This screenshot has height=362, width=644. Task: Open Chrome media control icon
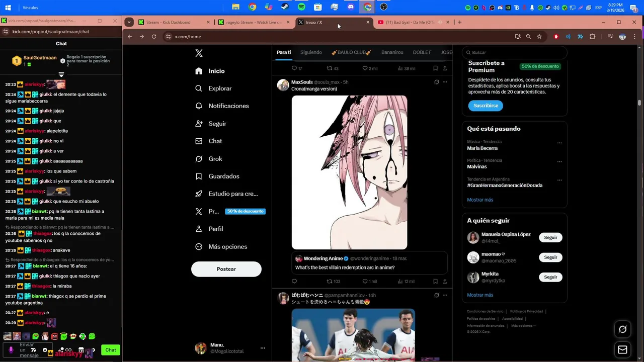tap(610, 37)
